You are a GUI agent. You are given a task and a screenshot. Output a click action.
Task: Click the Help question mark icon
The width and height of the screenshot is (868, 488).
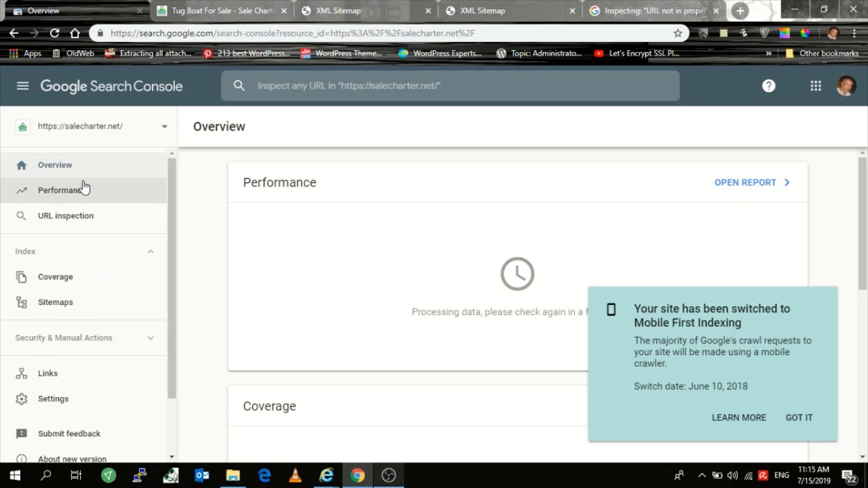[x=768, y=86]
